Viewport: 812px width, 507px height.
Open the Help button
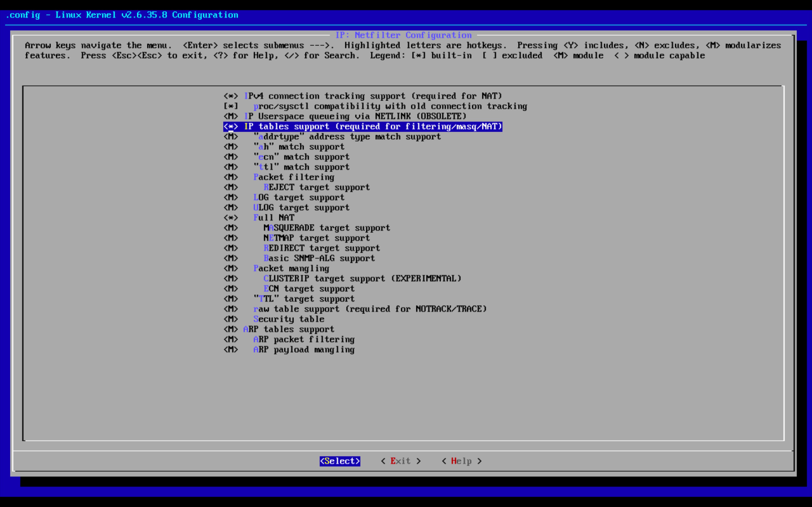coord(461,461)
